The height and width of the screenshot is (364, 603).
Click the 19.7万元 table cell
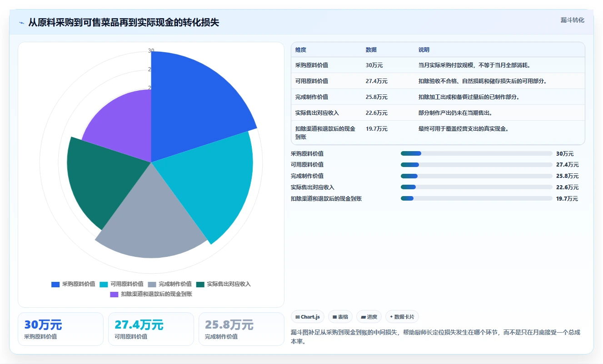pos(377,129)
